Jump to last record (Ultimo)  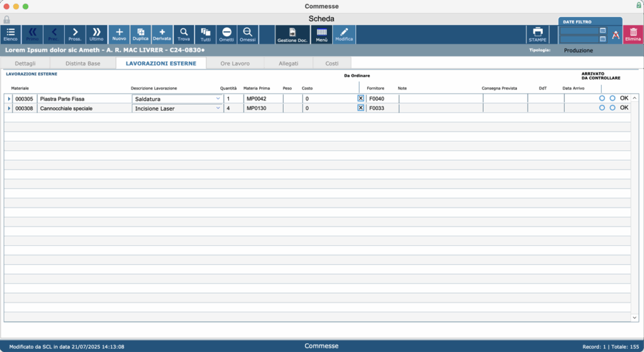96,35
